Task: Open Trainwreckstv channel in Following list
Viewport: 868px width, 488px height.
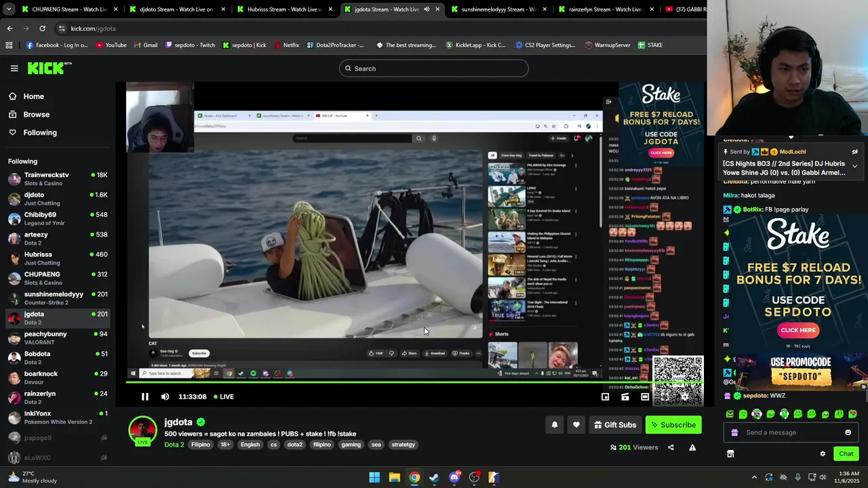Action: (58, 179)
